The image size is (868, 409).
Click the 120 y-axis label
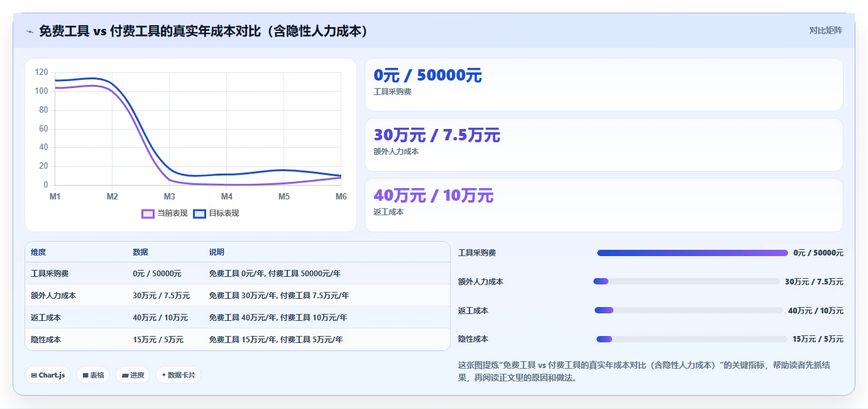[x=41, y=72]
